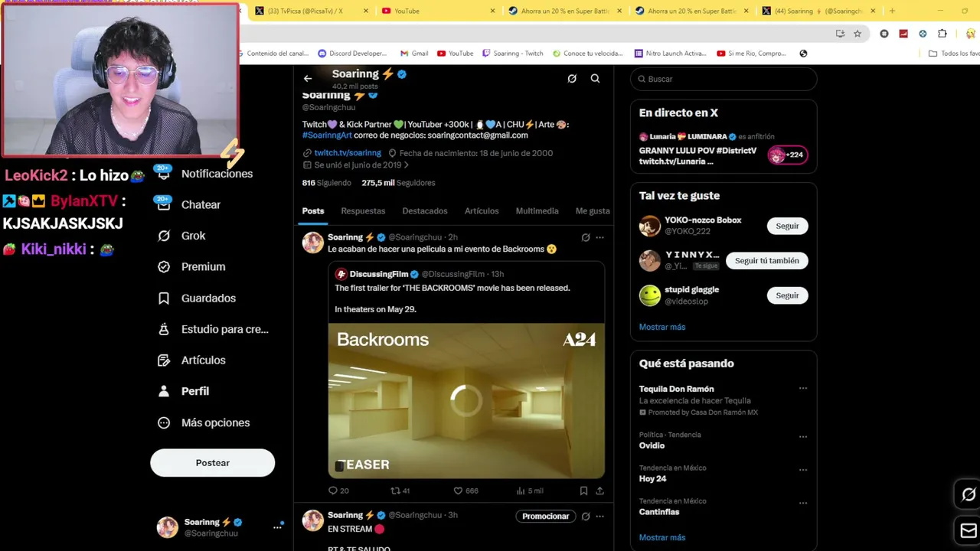Viewport: 980px width, 551px height.
Task: Open Más opciones in the sidebar
Action: (204, 422)
